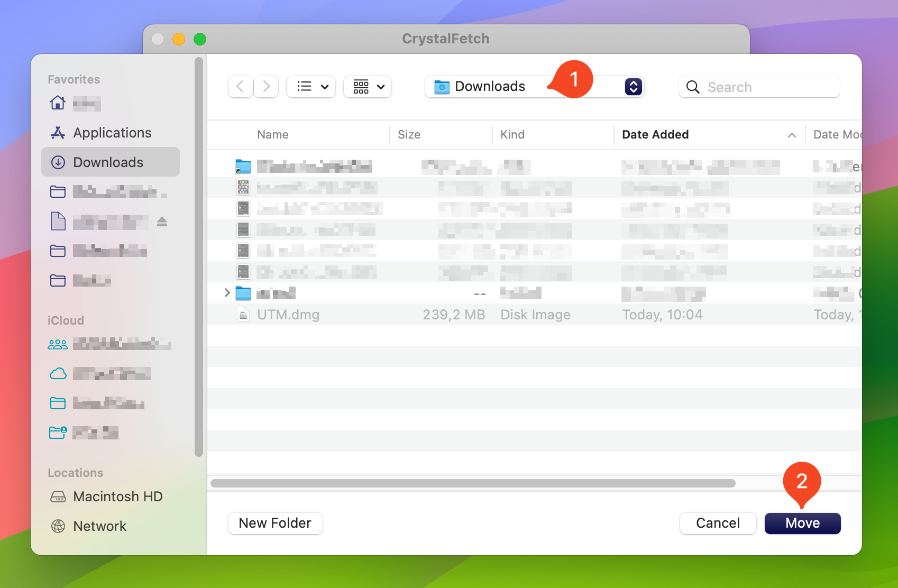The width and height of the screenshot is (898, 588).
Task: Eject the mounted volume in the sidebar
Action: tap(162, 222)
